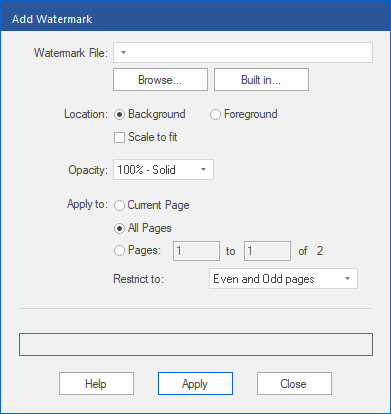Click the progress bar at the bottom
This screenshot has height=414, width=391.
[x=196, y=344]
